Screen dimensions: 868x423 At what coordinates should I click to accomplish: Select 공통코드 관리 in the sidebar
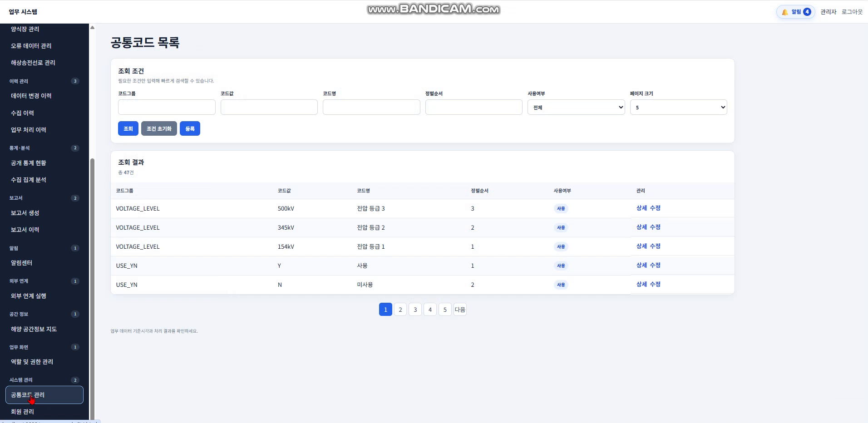pos(44,395)
